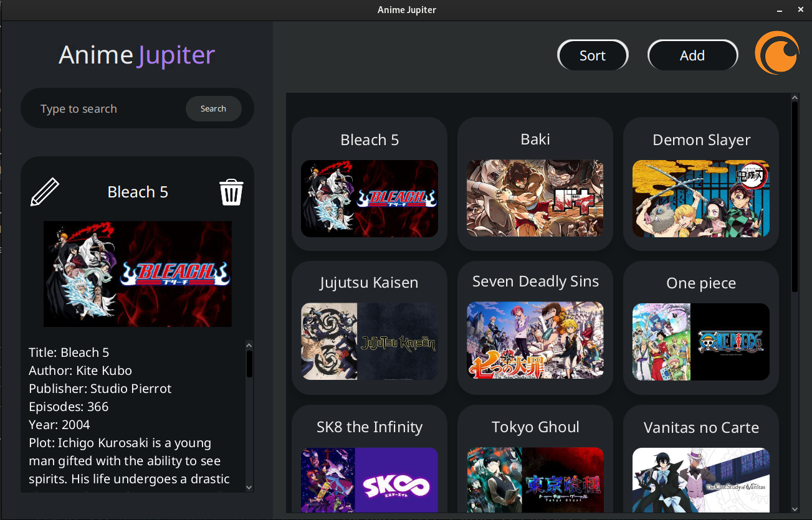Minimize the Anime Jupiter window
Viewport: 812px width, 520px height.
(780, 10)
